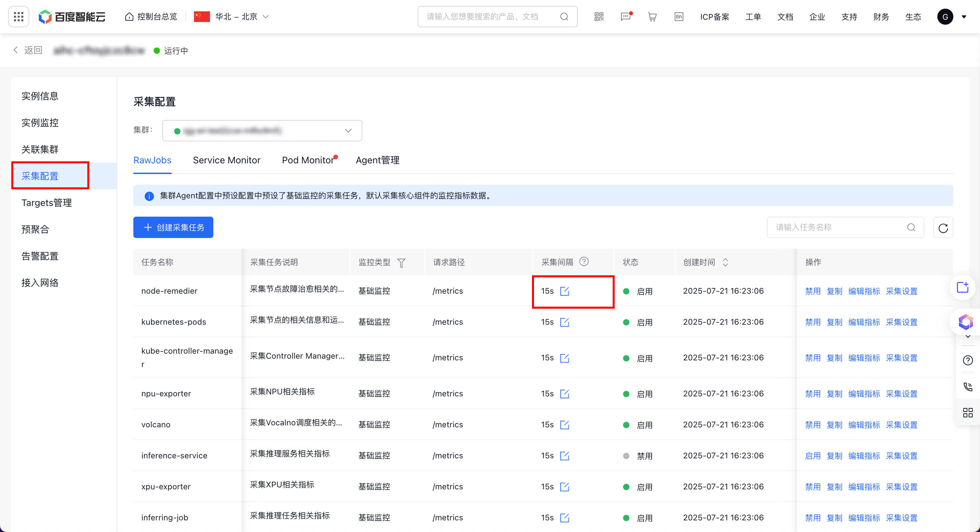Image resolution: width=980 pixels, height=532 pixels.
Task: Open 实例监控 in the sidebar
Action: (x=40, y=123)
